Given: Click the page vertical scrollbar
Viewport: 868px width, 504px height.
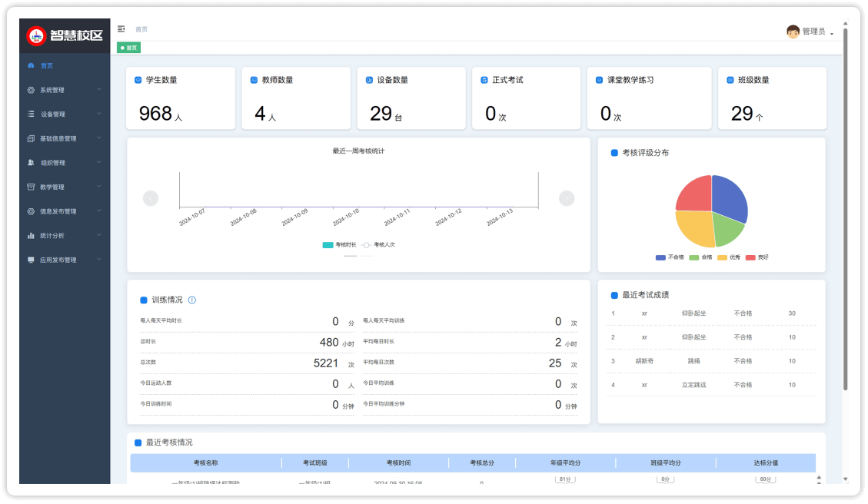Looking at the screenshot, I should point(845,207).
